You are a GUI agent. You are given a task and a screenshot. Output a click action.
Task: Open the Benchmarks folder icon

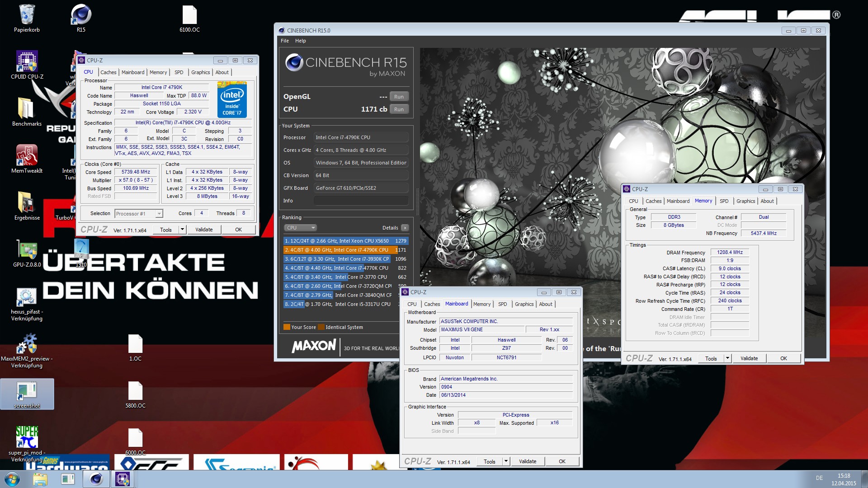27,113
